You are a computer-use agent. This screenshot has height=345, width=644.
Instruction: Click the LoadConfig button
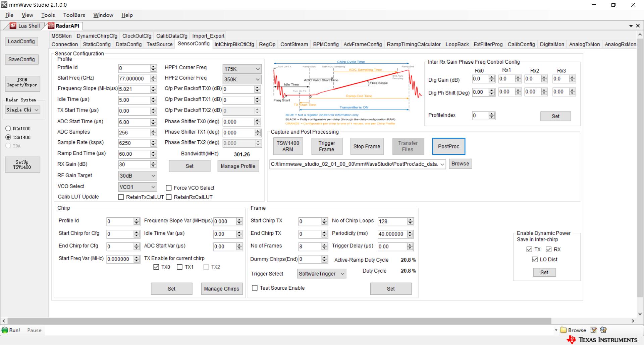pyautogui.click(x=21, y=42)
